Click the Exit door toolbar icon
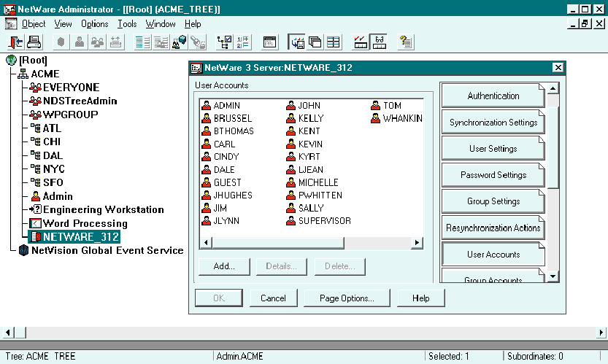The width and height of the screenshot is (608, 364). pyautogui.click(x=16, y=42)
